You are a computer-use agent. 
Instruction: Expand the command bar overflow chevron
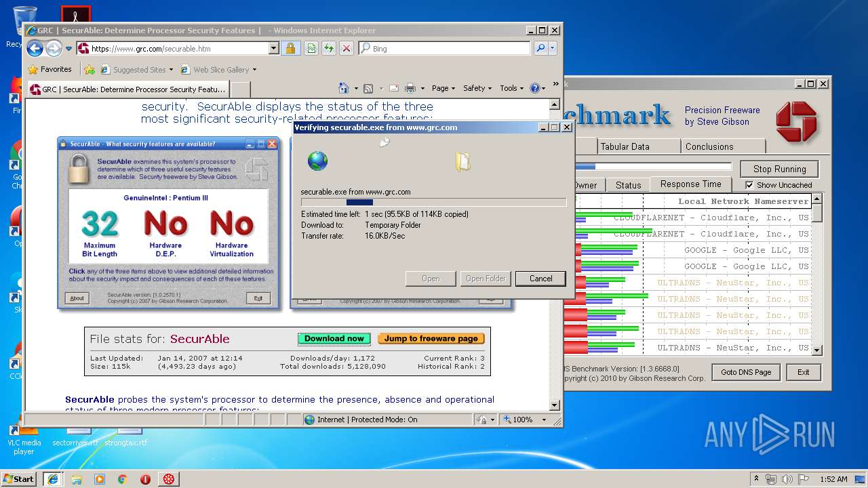(x=556, y=85)
